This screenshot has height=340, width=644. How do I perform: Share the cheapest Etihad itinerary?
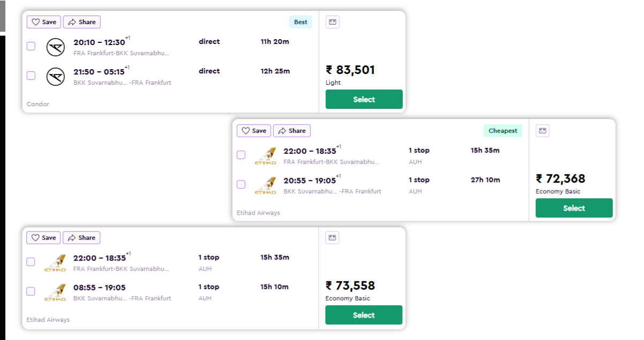[291, 131]
